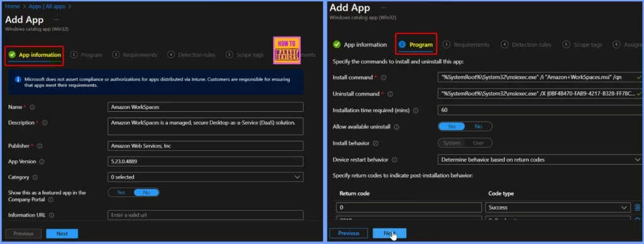Screen dimensions: 644x244
Task: Open ellipsis menu next to right Add App title
Action: coord(383,8)
